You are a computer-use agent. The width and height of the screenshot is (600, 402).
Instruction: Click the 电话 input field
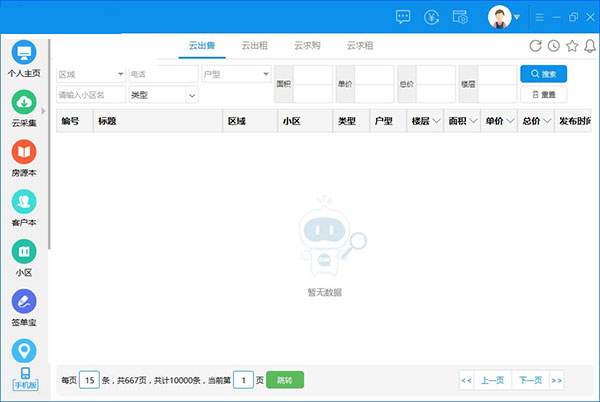click(x=163, y=74)
